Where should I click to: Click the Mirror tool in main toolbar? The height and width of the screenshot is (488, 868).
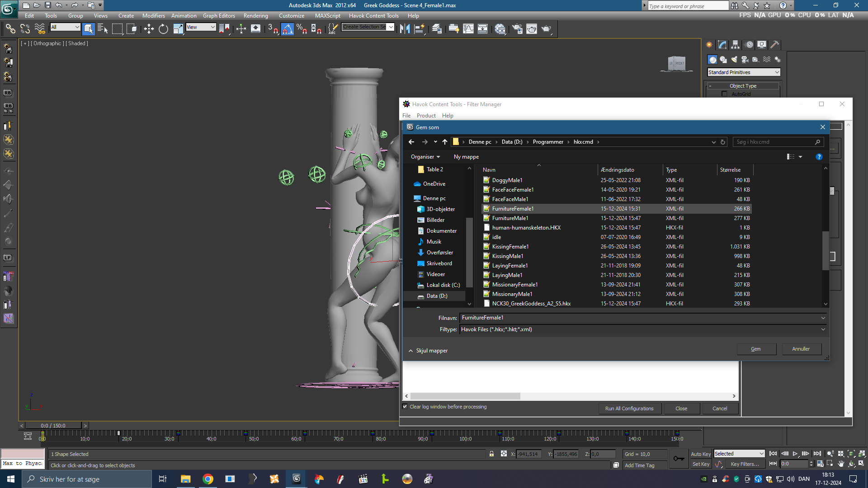[x=405, y=29]
